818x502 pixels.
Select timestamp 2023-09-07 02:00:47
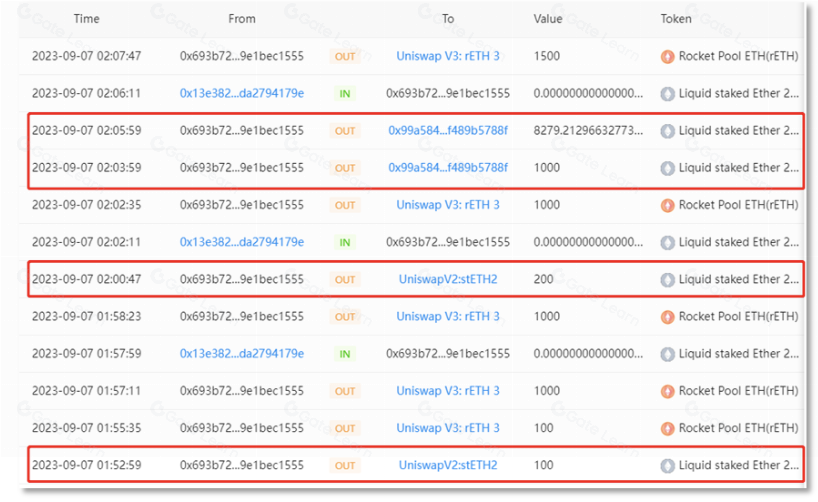(x=86, y=279)
